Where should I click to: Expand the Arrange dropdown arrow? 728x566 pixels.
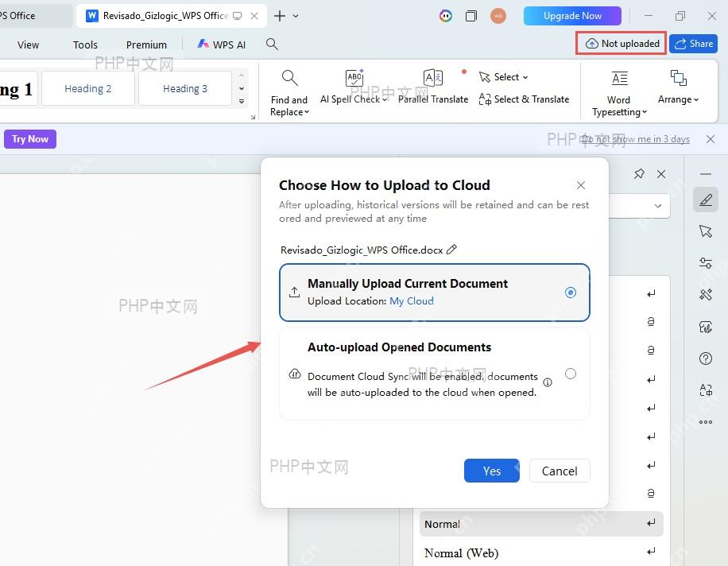click(x=696, y=100)
